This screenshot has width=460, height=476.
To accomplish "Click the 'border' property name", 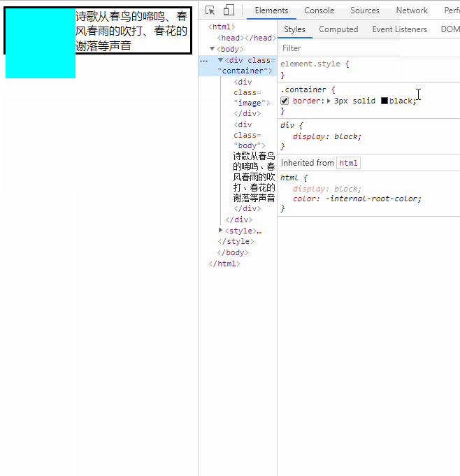I will tap(307, 101).
